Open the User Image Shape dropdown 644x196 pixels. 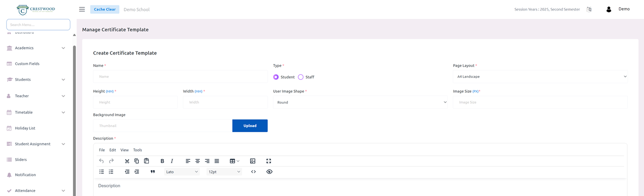click(360, 102)
